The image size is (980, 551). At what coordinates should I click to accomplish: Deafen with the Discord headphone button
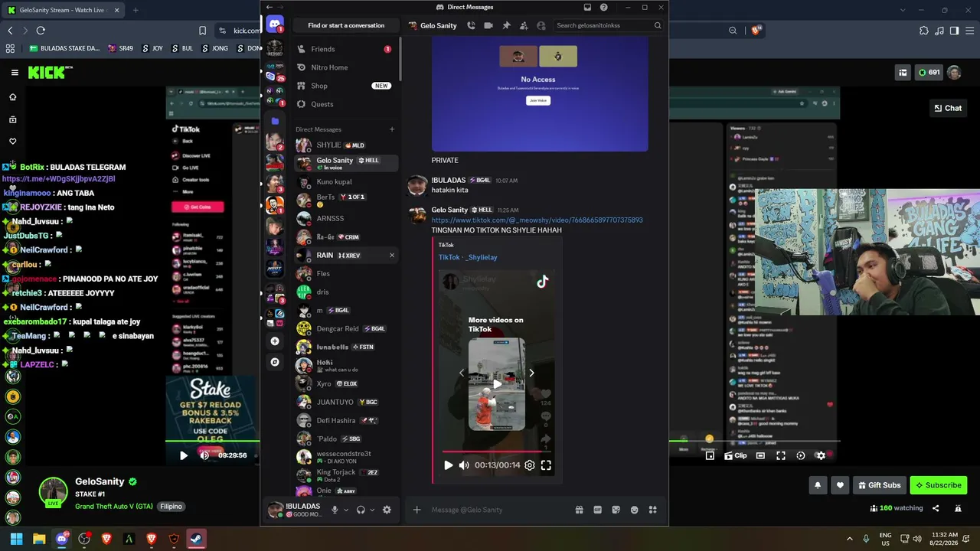(x=361, y=510)
